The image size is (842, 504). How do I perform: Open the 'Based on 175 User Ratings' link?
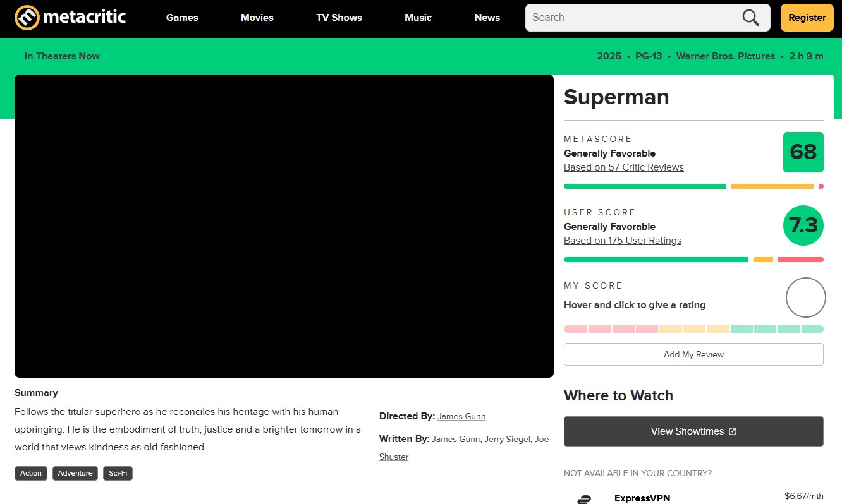[623, 241]
